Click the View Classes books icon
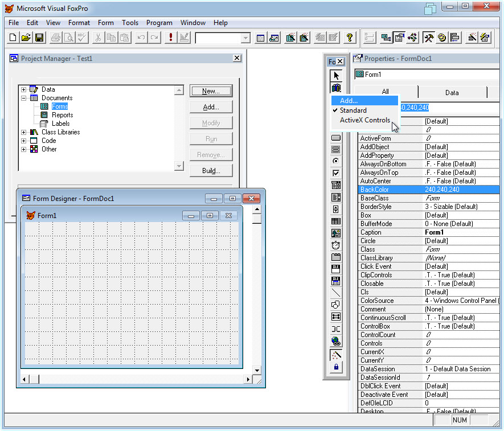The height and width of the screenshot is (431, 504). (x=336, y=88)
